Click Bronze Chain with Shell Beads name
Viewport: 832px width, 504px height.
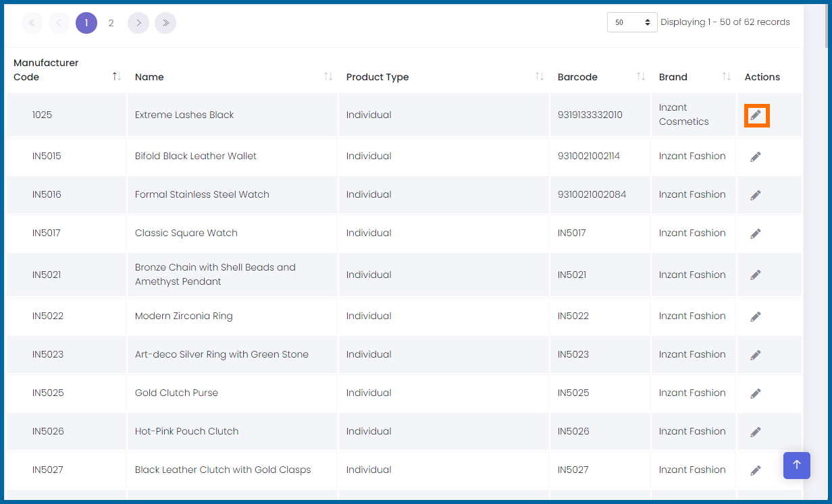click(215, 275)
